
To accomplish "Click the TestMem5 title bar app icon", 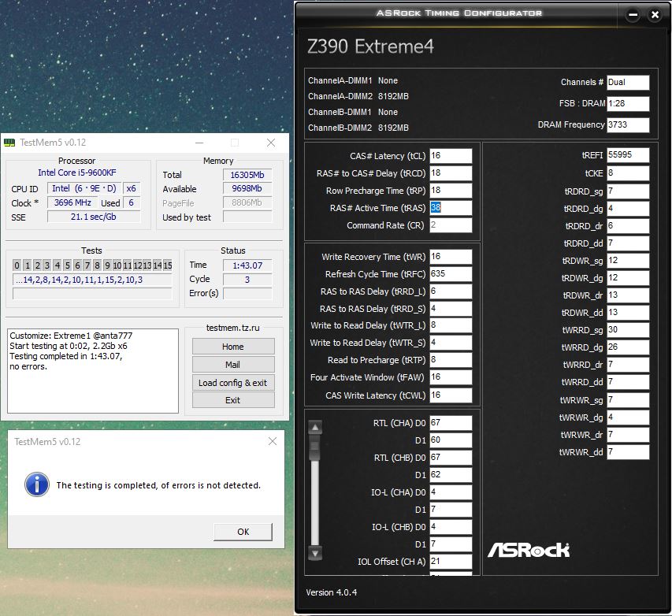I will click(9, 143).
